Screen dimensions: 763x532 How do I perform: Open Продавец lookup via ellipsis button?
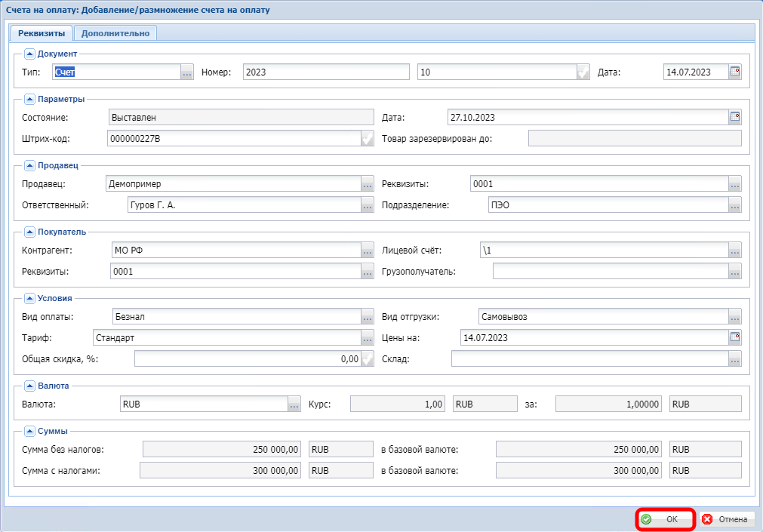click(x=368, y=184)
